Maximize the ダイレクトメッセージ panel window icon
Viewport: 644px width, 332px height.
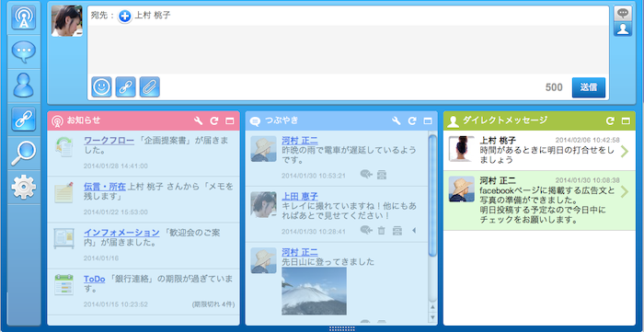(x=626, y=120)
